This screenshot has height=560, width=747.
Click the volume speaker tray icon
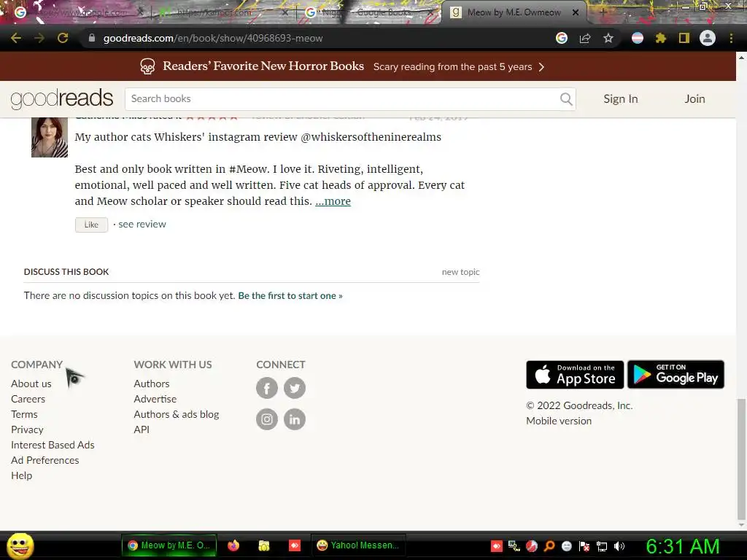619,546
